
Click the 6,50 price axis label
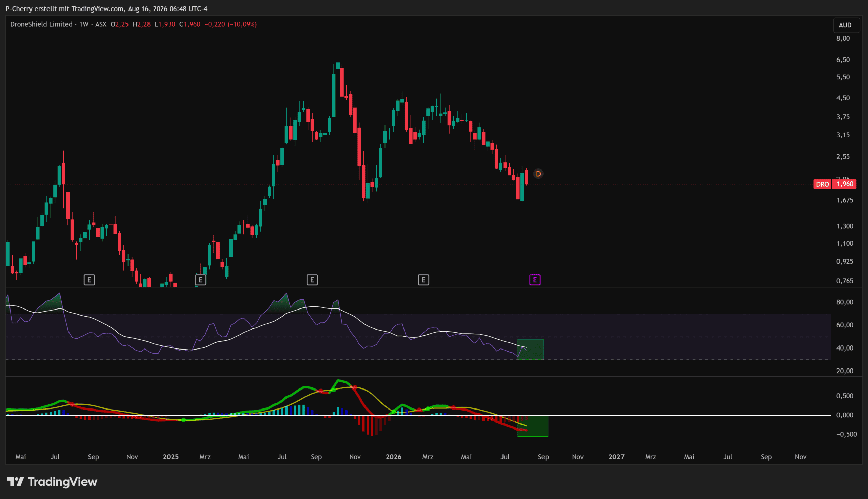click(x=843, y=60)
